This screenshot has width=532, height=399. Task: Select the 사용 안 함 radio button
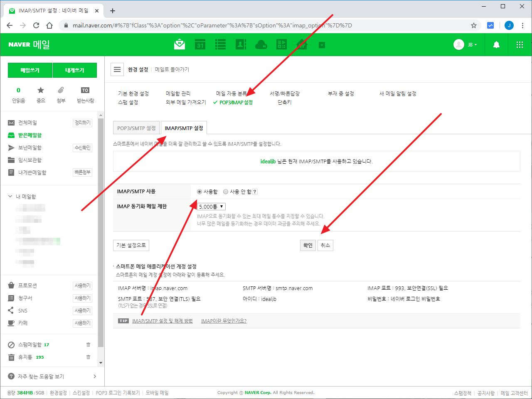click(226, 192)
